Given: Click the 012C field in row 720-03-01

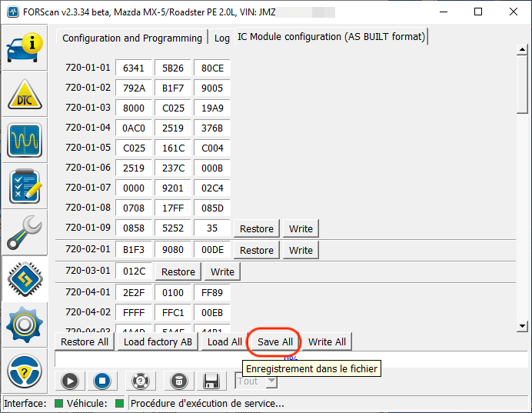Looking at the screenshot, I should click(x=134, y=271).
